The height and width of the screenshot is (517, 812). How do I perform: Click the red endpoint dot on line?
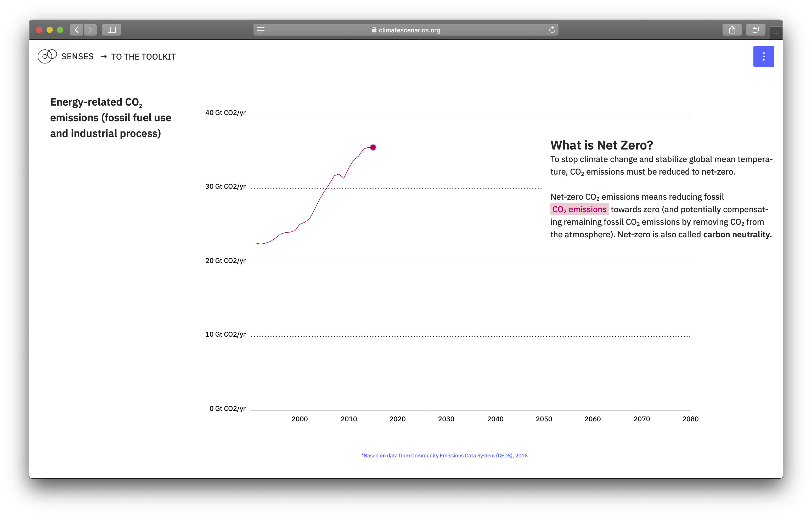373,147
